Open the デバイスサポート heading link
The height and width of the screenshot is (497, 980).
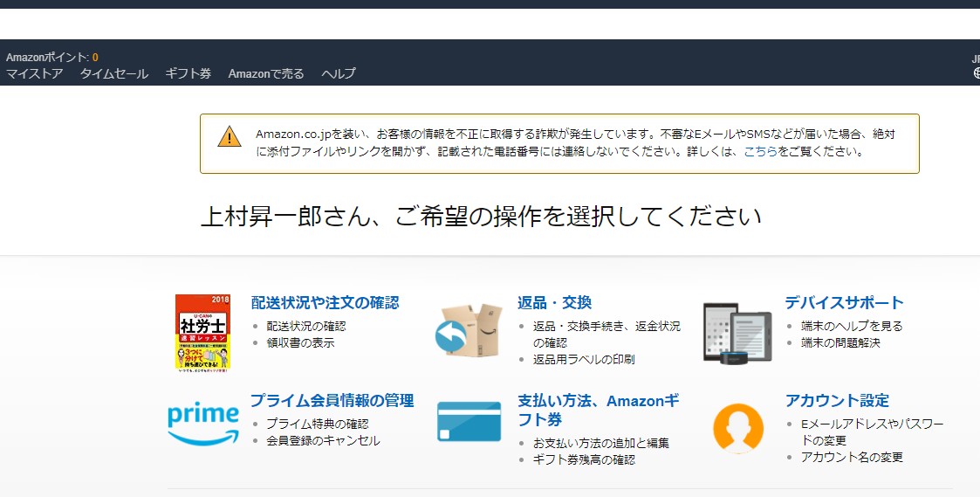(845, 303)
